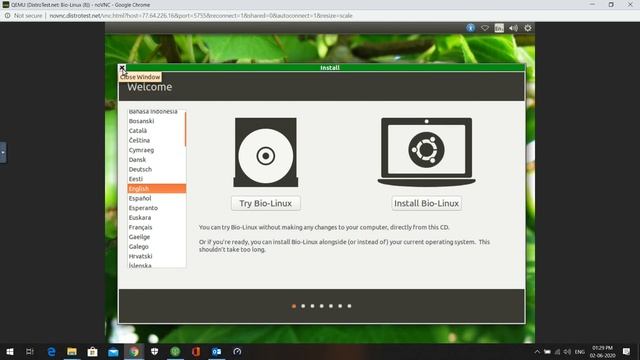Expand noVNC side control panel handle

click(3, 153)
